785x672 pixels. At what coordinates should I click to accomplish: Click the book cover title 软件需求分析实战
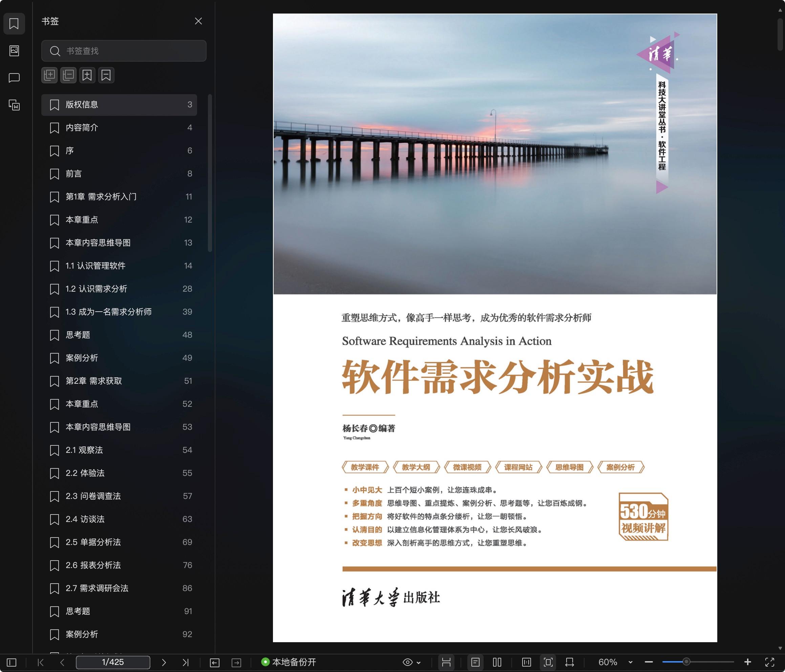(x=497, y=377)
